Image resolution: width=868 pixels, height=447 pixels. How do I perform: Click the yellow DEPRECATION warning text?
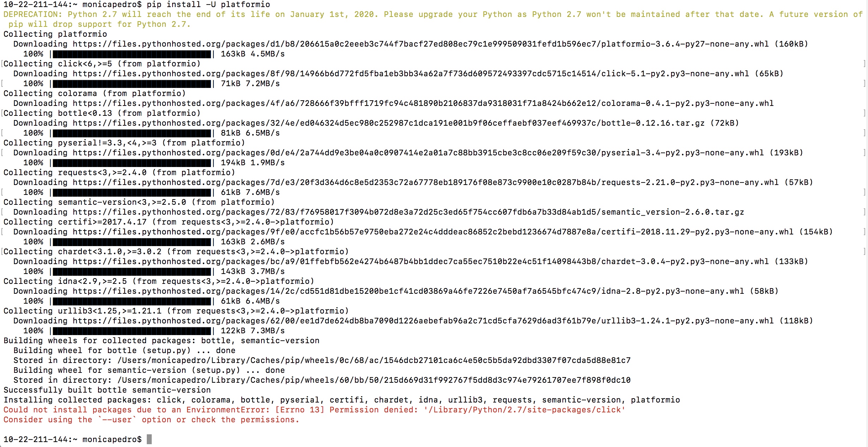433,19
